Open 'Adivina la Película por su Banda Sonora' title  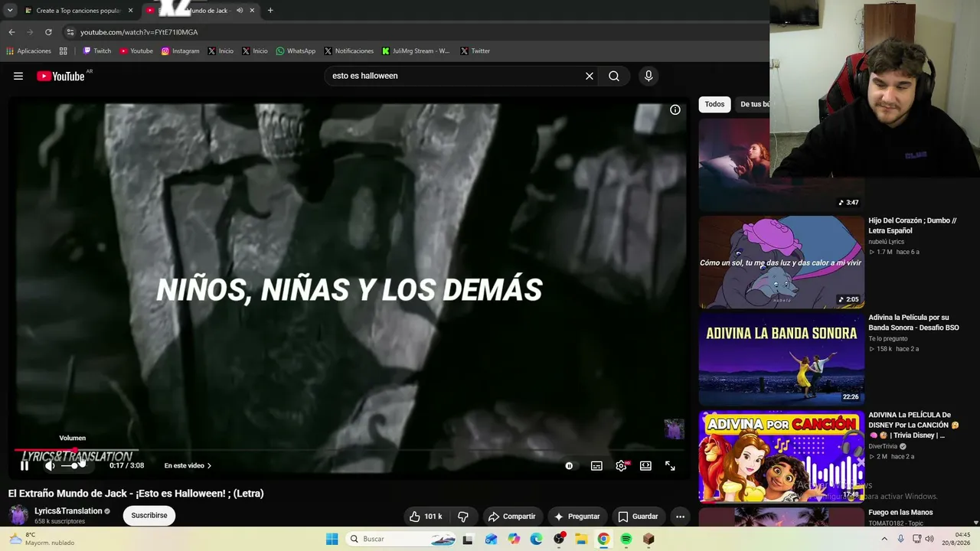pos(913,322)
